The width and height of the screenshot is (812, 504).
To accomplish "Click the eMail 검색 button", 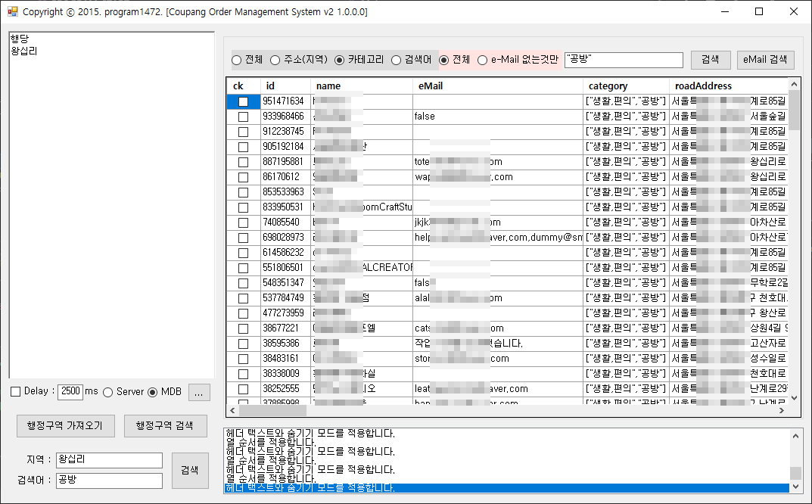I will click(765, 61).
